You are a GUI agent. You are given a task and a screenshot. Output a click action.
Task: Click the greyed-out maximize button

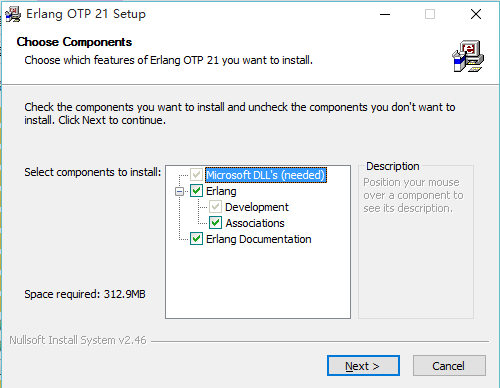coord(430,14)
